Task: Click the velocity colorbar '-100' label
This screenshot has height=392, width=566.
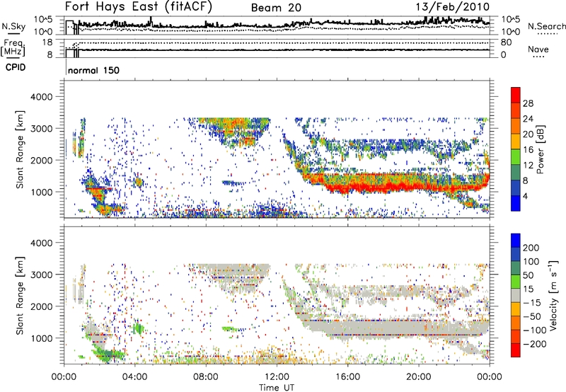Action: (535, 330)
